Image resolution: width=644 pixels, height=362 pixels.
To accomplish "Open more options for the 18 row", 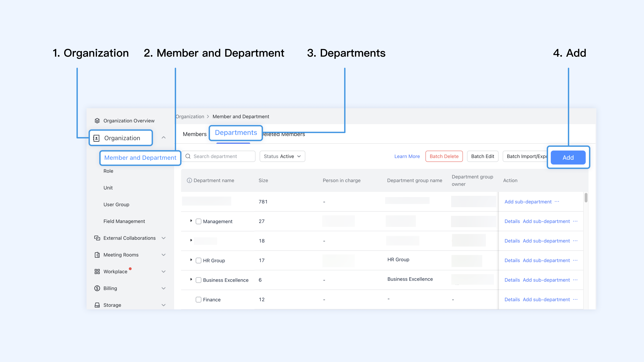I will [x=575, y=241].
